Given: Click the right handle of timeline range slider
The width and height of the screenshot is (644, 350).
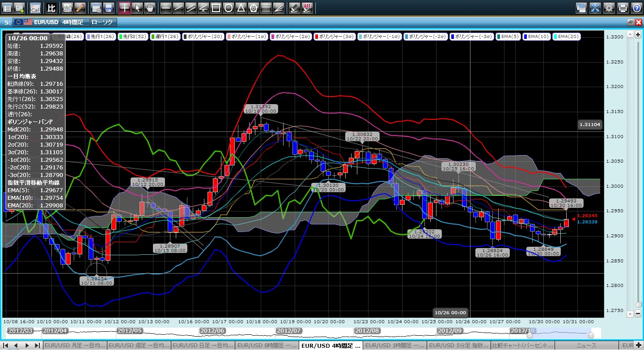Looking at the screenshot, I should click(x=590, y=334).
